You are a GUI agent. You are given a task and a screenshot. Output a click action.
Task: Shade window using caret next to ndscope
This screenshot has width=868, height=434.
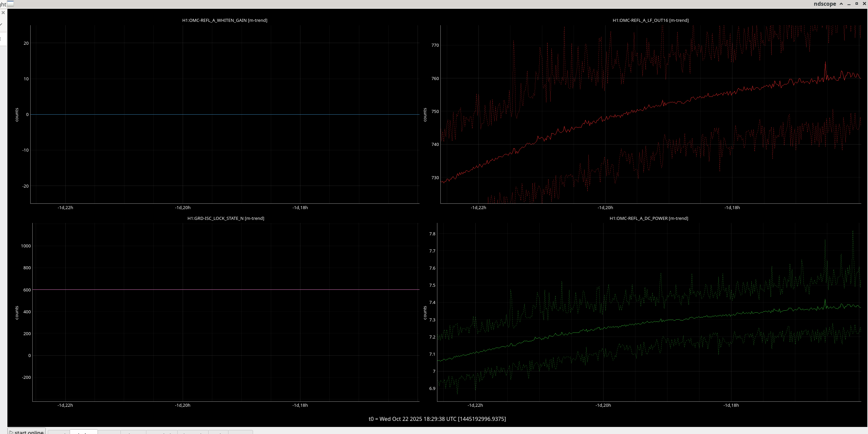pyautogui.click(x=841, y=4)
